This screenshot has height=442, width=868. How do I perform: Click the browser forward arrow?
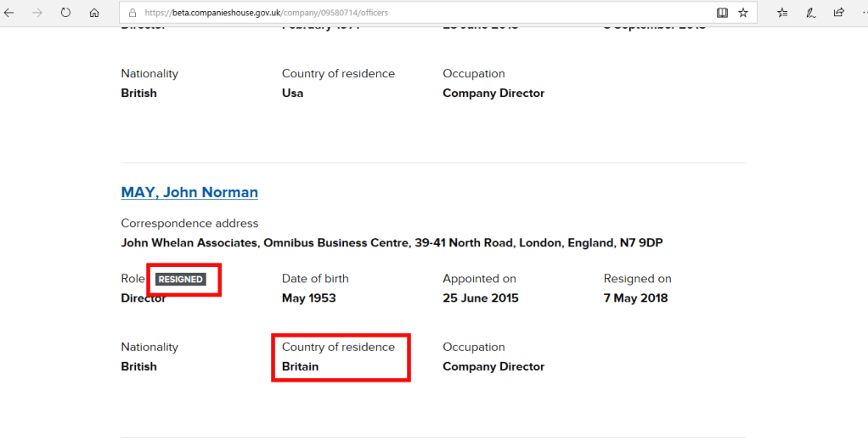(x=37, y=13)
